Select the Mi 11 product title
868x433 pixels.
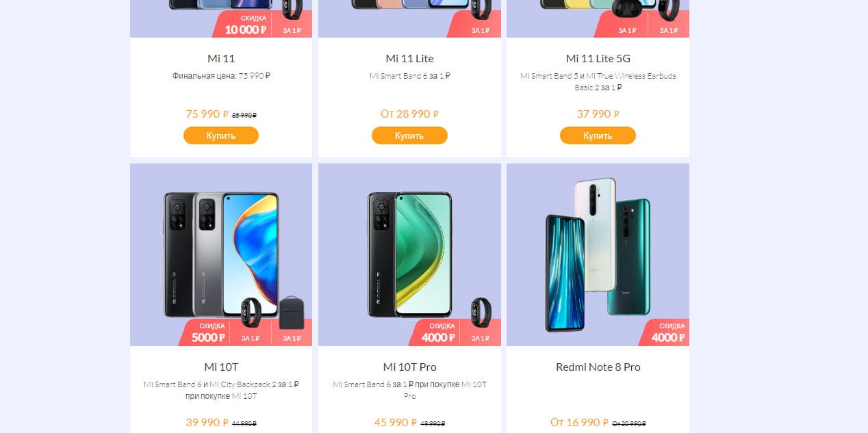pos(221,59)
